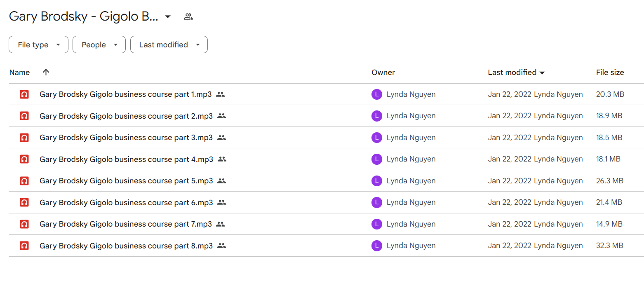The width and height of the screenshot is (644, 288).
Task: Click the 26.3 MB file size
Action: point(610,181)
